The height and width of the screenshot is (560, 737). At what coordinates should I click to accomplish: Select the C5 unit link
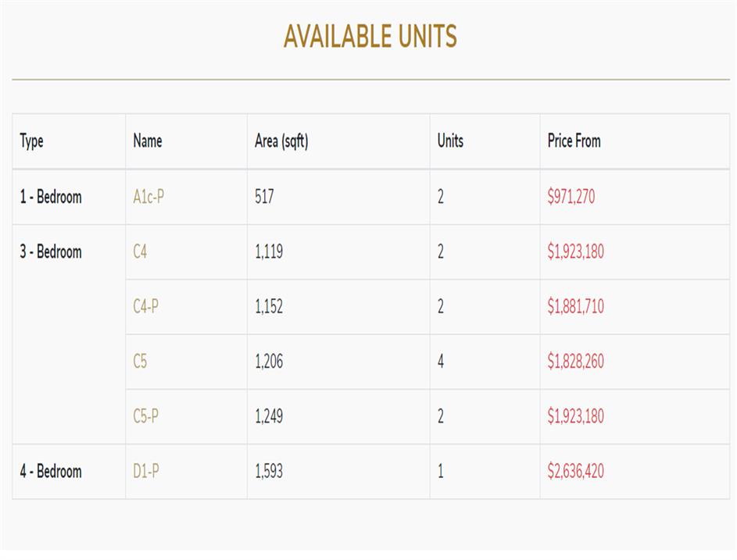(x=140, y=362)
